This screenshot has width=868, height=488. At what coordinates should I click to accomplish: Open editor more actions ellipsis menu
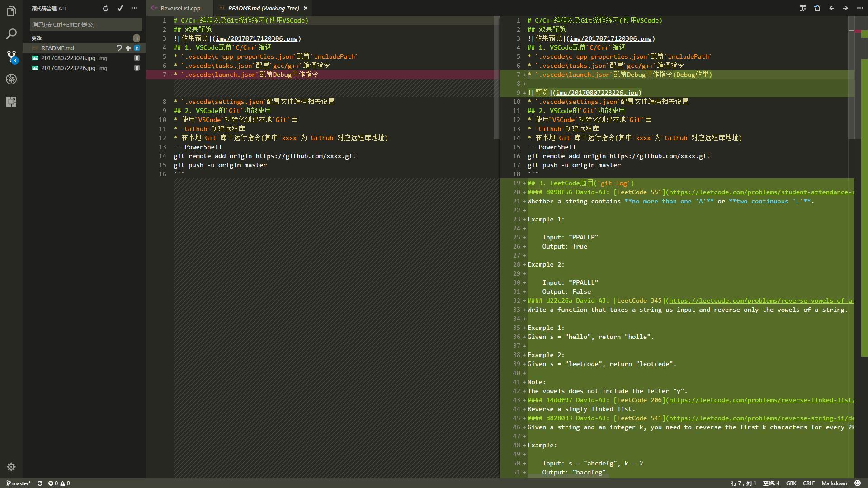859,8
